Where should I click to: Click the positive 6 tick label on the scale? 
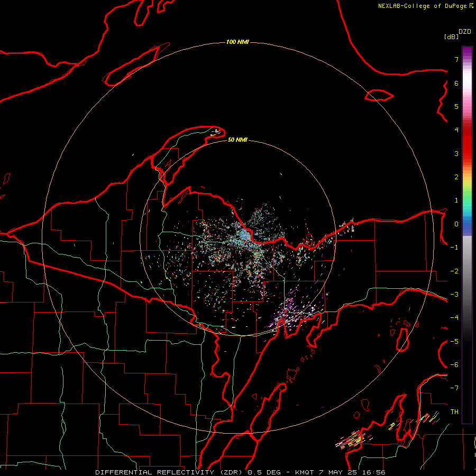pyautogui.click(x=456, y=83)
